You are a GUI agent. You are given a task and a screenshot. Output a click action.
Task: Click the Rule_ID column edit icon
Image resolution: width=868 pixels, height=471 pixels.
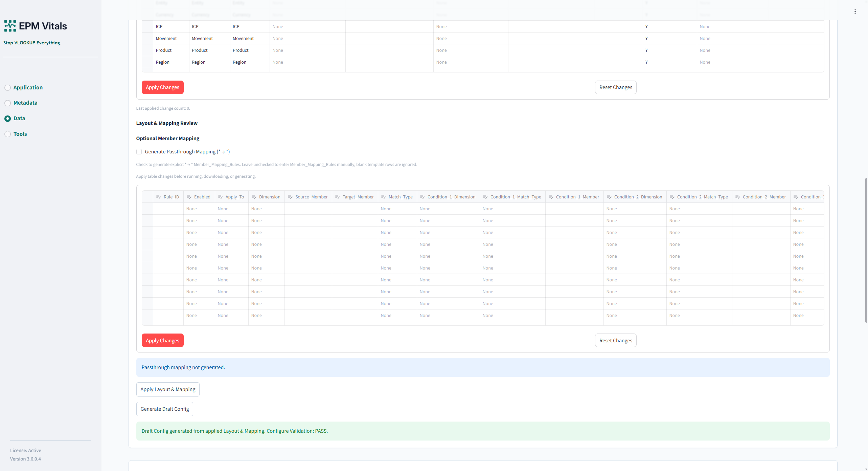pos(158,197)
